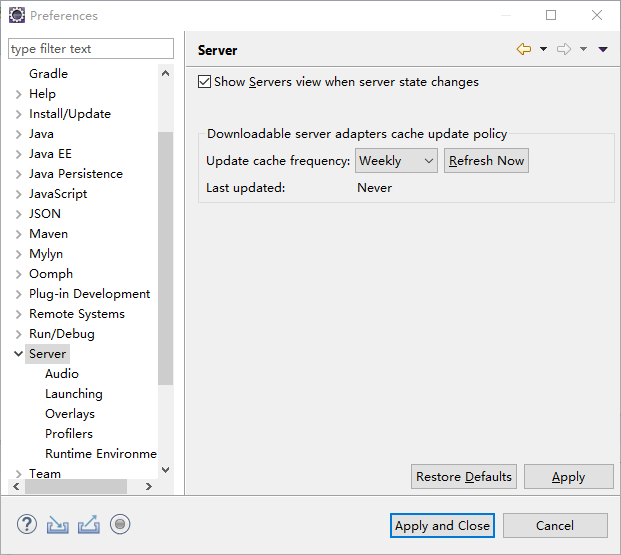Select the Server tree item
Screen dimensions: 621x555
pos(48,354)
